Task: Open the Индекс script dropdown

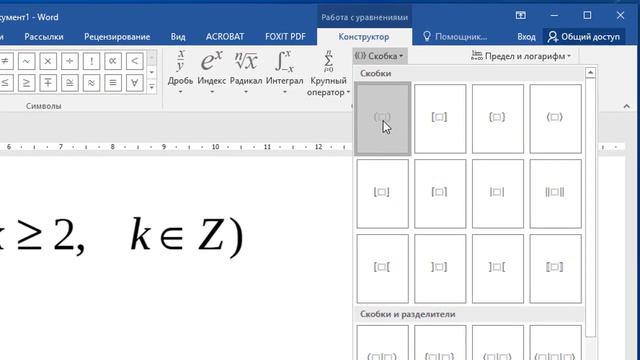Action: [x=212, y=72]
